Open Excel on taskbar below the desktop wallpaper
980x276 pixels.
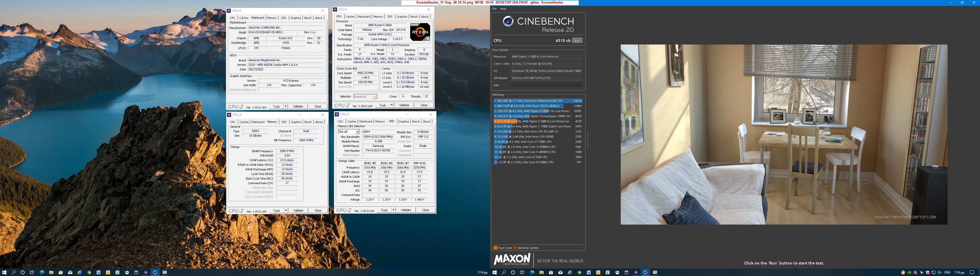(x=117, y=273)
